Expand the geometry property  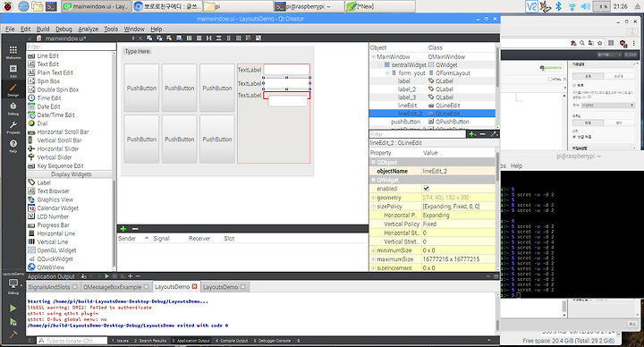373,198
